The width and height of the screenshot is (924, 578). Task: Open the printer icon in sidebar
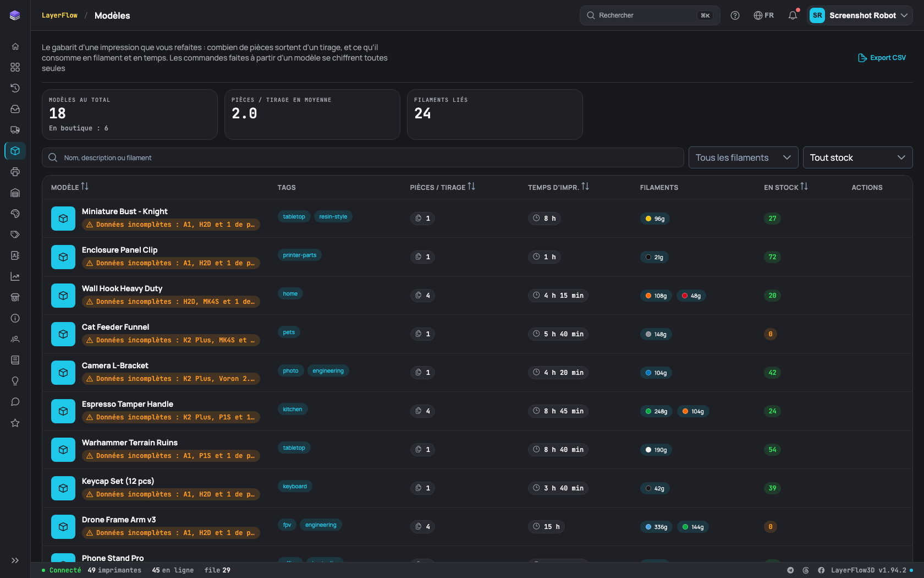coord(15,172)
